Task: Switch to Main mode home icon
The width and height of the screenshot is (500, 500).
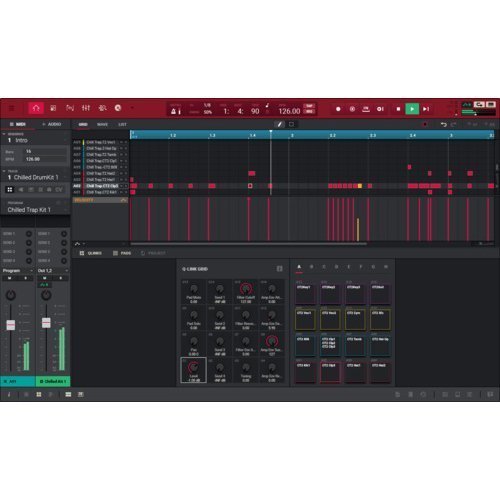Action: click(x=36, y=108)
